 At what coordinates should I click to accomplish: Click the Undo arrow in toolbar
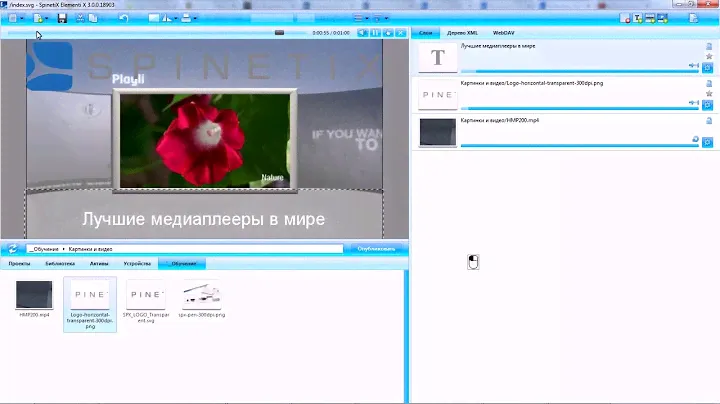123,18
